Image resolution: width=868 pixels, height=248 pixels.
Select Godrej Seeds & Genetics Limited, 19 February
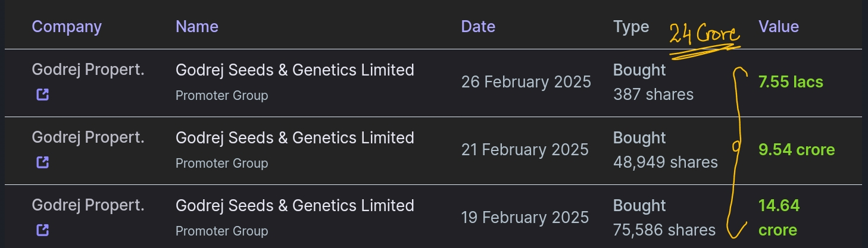click(295, 205)
